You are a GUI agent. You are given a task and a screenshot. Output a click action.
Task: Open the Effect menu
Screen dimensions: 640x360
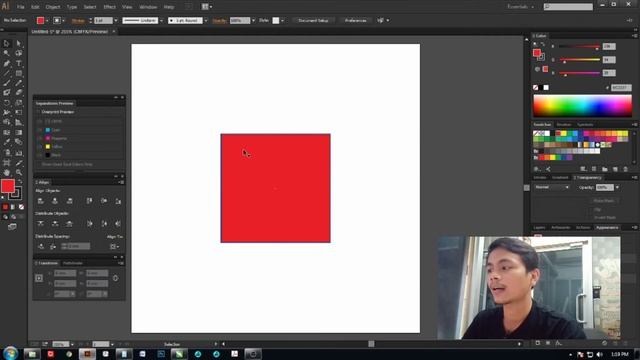109,7
